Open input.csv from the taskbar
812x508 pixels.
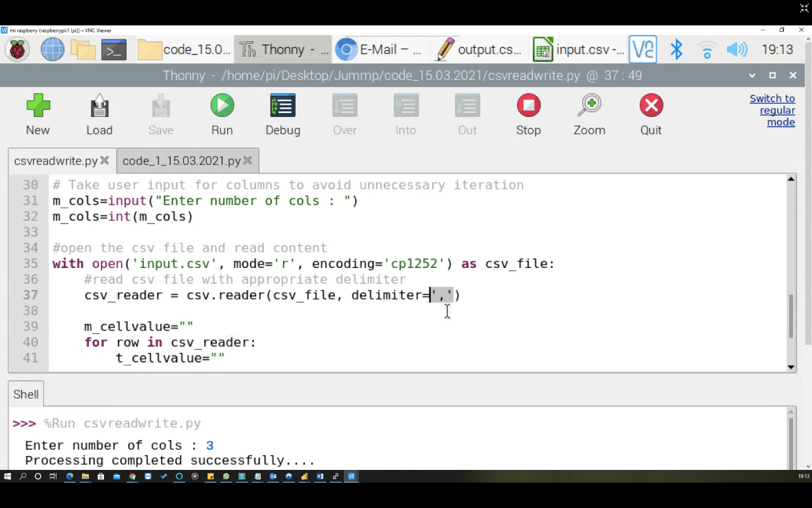[x=577, y=49]
